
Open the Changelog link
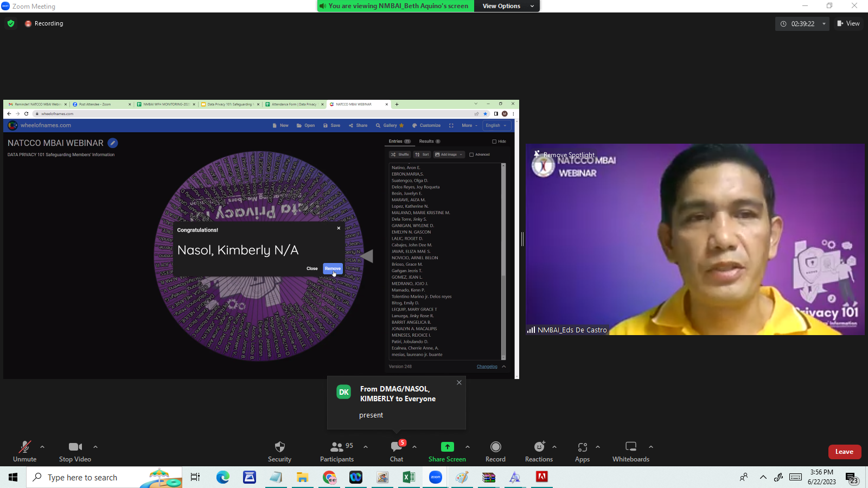(x=487, y=367)
